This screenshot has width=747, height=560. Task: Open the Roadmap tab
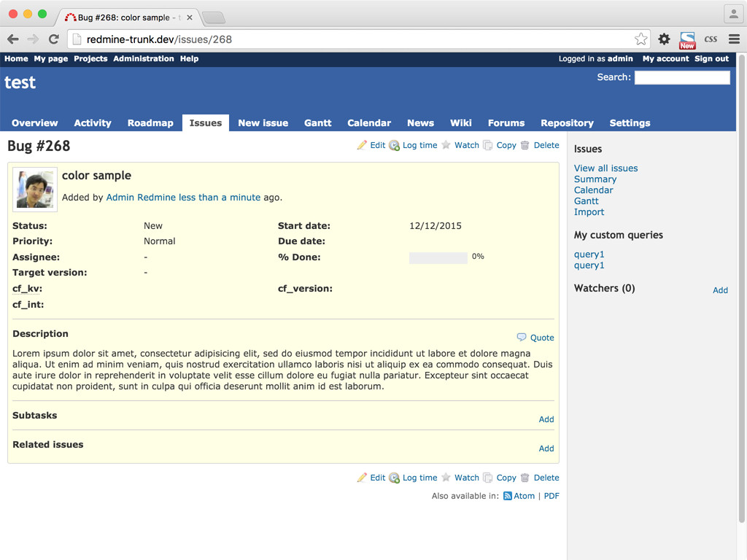pos(150,123)
